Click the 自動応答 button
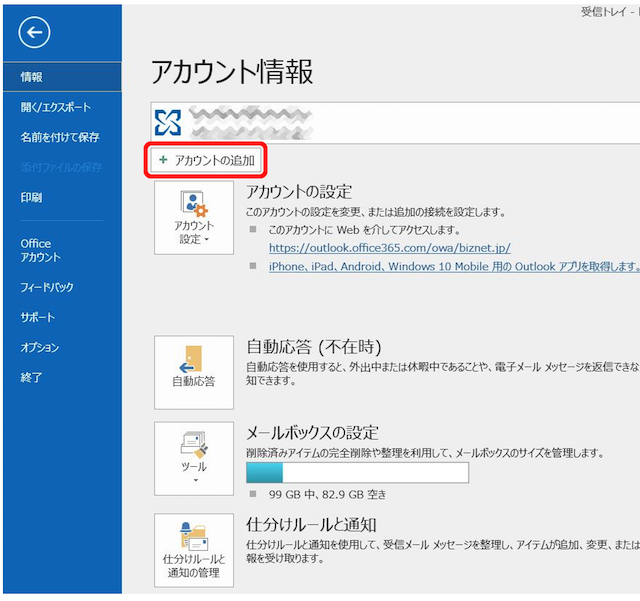 coord(194,372)
